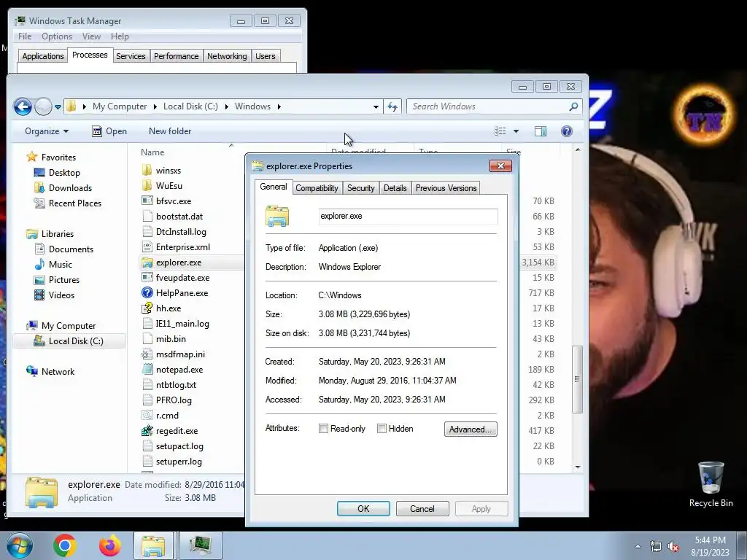Click the Enterprise.xml file icon
The image size is (747, 560).
pos(147,246)
